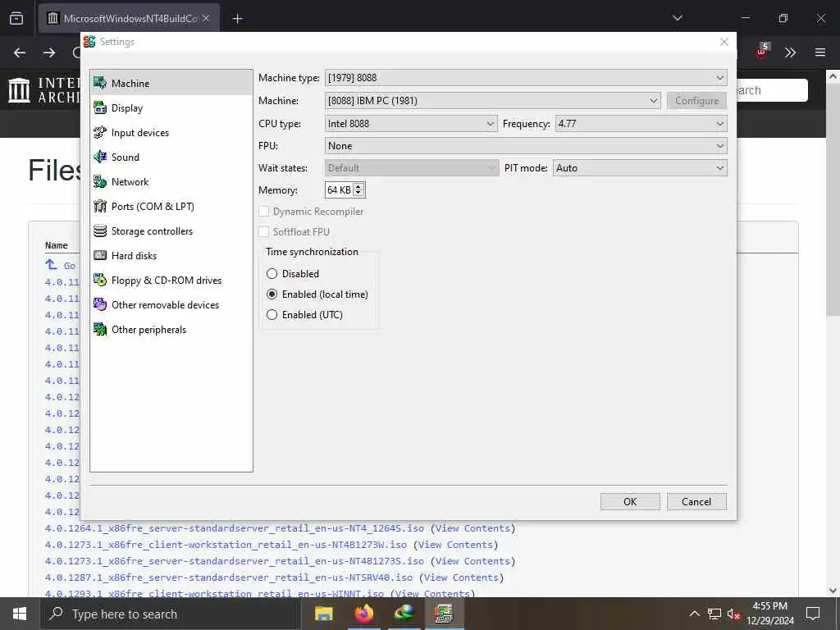Click the Machine category icon in the sidebar

point(100,83)
